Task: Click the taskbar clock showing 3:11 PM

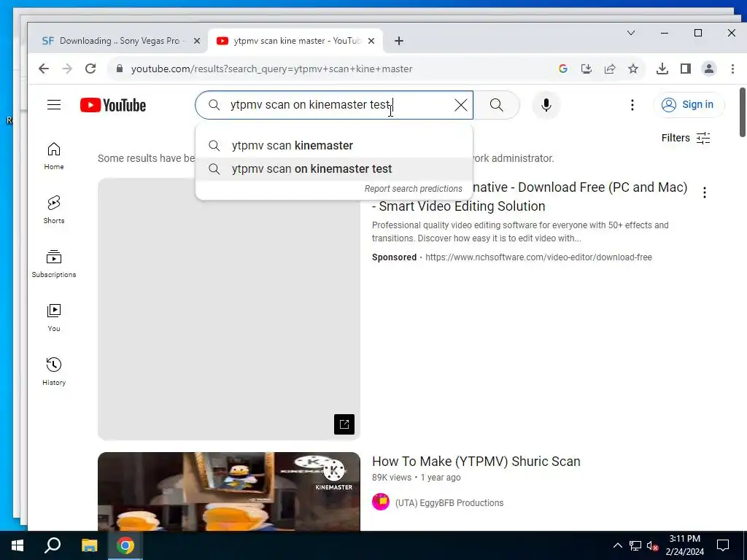Action: point(684,545)
